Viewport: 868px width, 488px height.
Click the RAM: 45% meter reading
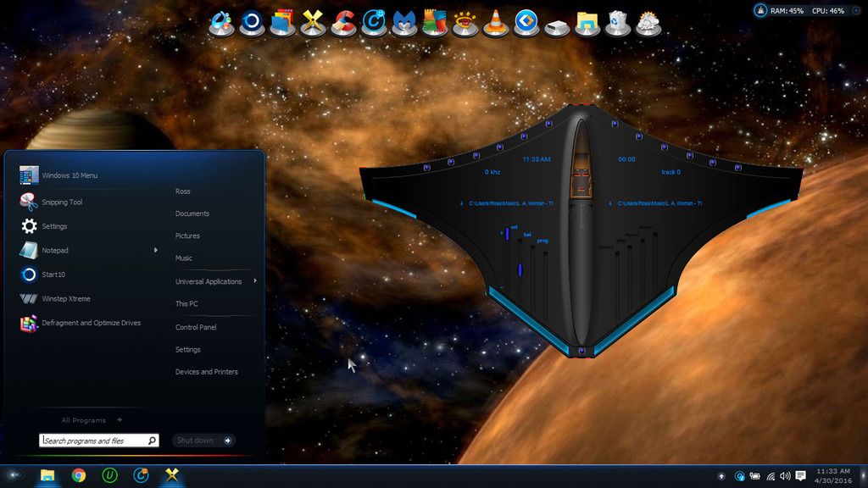787,10
